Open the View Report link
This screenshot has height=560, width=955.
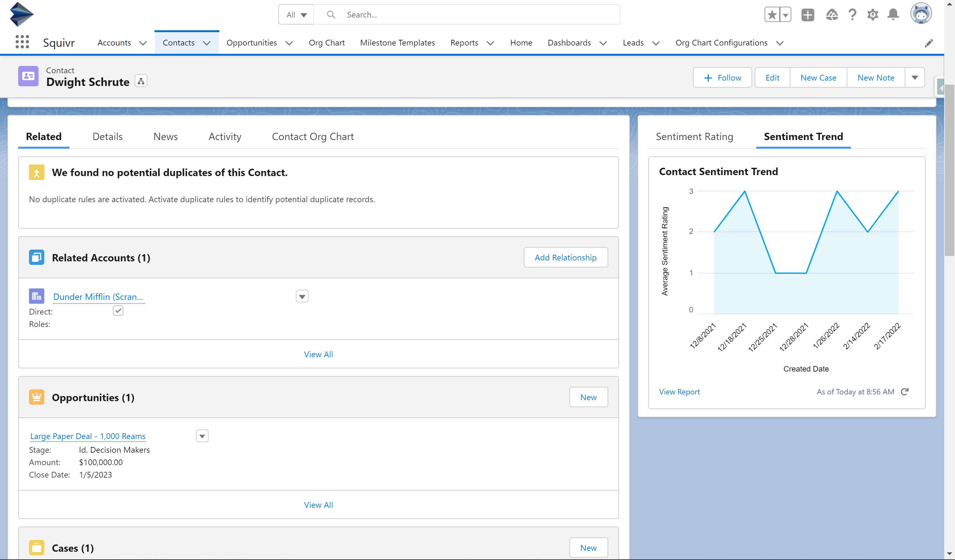[679, 392]
